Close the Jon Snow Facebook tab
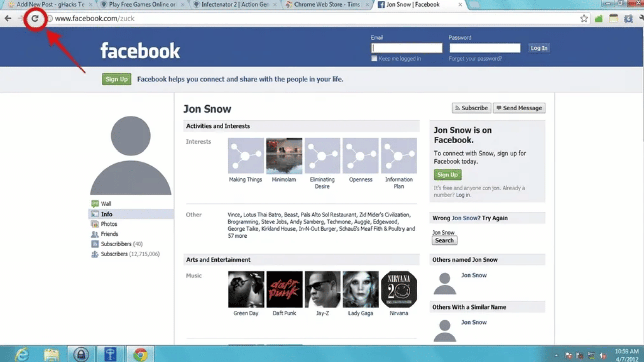The width and height of the screenshot is (644, 362). (x=460, y=5)
